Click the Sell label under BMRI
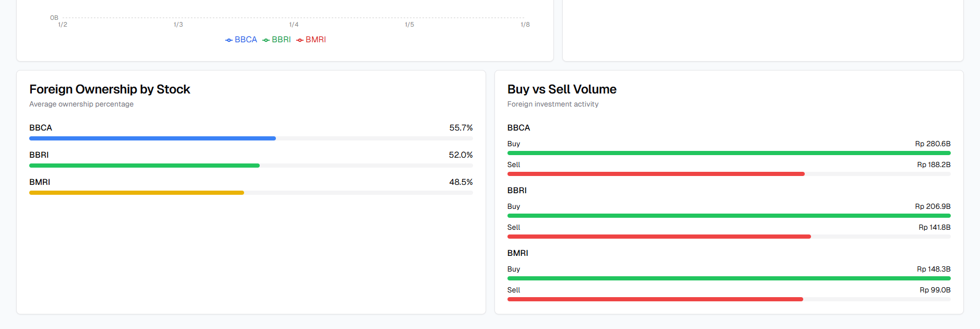980x329 pixels. 514,290
